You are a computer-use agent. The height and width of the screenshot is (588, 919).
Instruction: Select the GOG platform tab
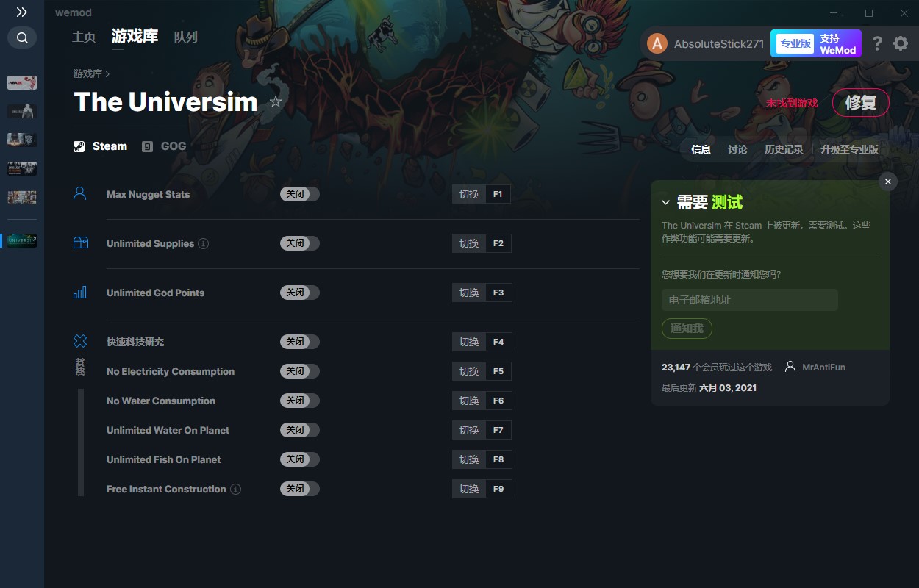click(x=164, y=146)
